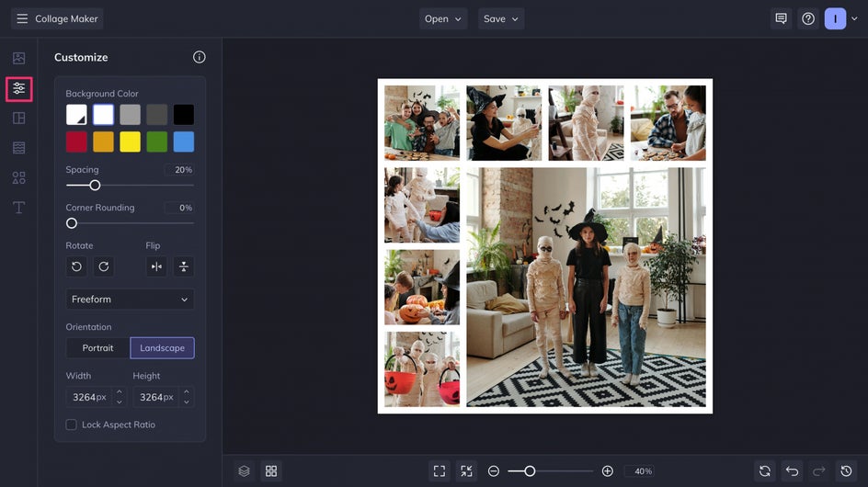Click the fit to screen icon
This screenshot has width=868, height=487.
point(440,471)
